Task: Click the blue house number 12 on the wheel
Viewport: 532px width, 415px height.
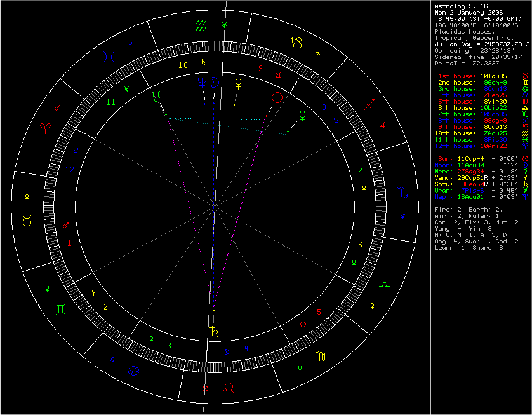Action: coord(70,170)
